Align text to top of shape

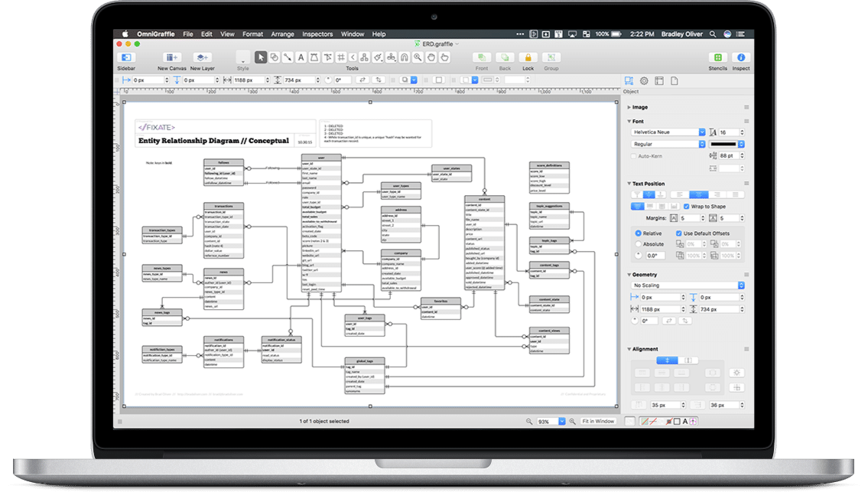(x=637, y=195)
